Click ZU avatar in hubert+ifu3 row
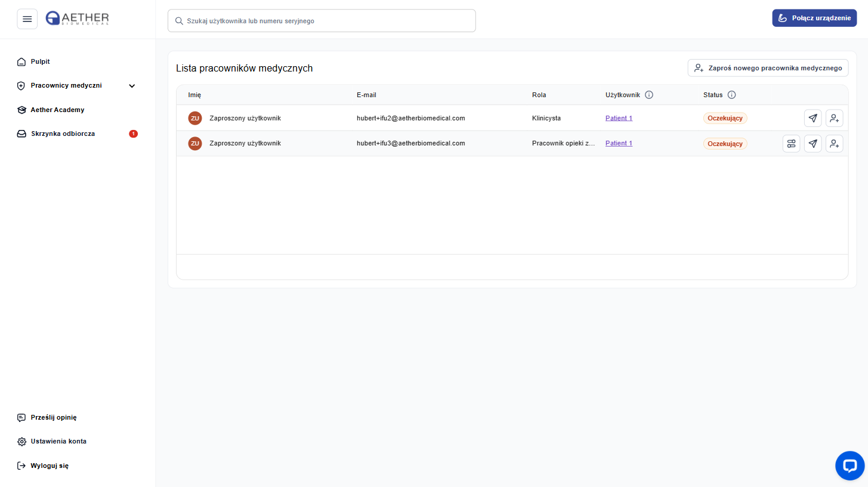The height and width of the screenshot is (487, 868). 195,143
